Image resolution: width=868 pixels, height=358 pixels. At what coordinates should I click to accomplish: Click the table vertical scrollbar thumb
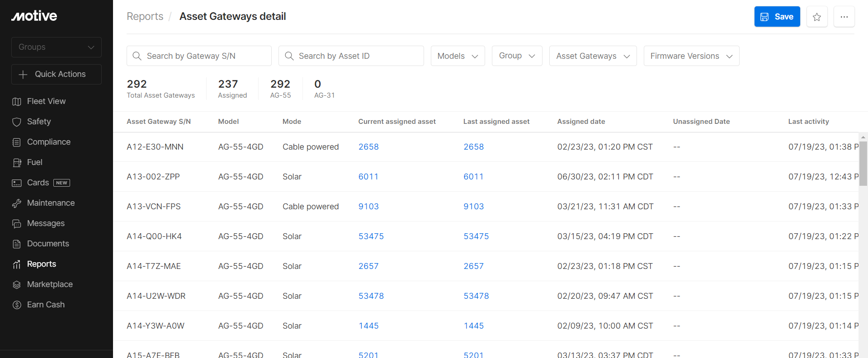coord(863,164)
